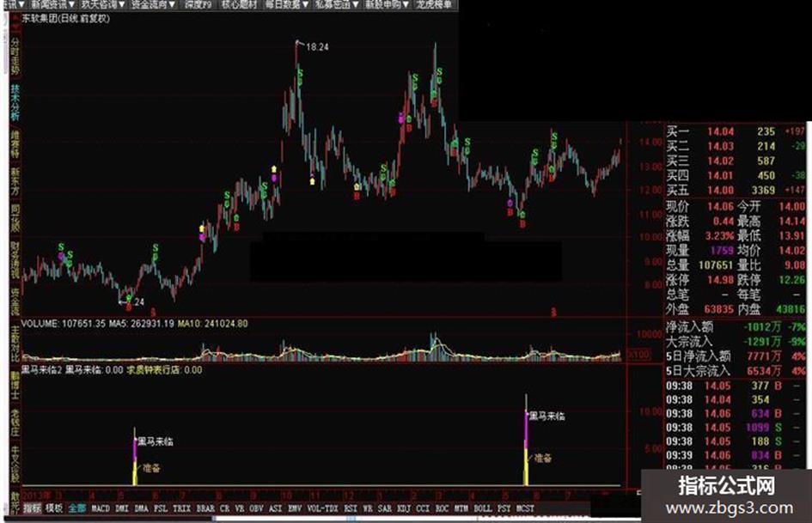Apply the SAR indicator
The image size is (812, 523).
click(385, 508)
